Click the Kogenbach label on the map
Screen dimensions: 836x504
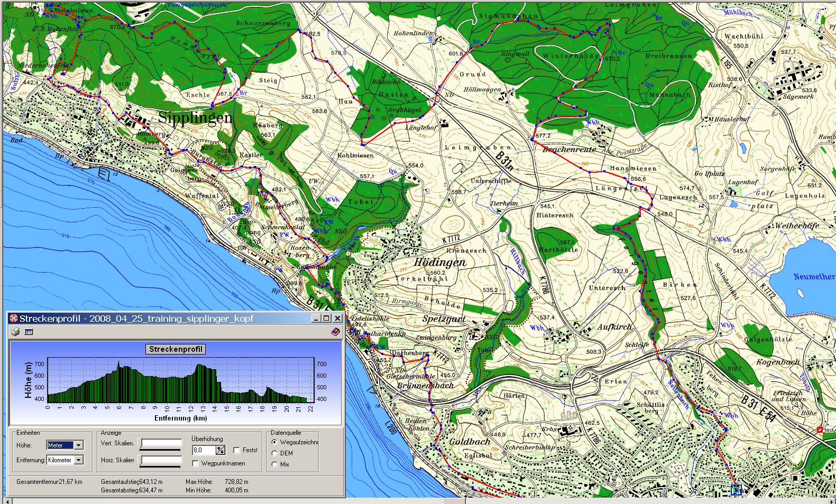(778, 362)
